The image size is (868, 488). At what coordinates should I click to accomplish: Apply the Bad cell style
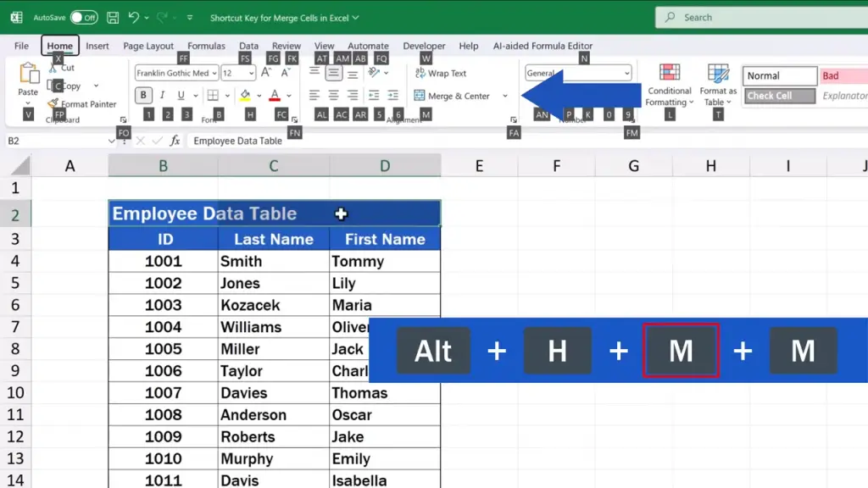843,75
